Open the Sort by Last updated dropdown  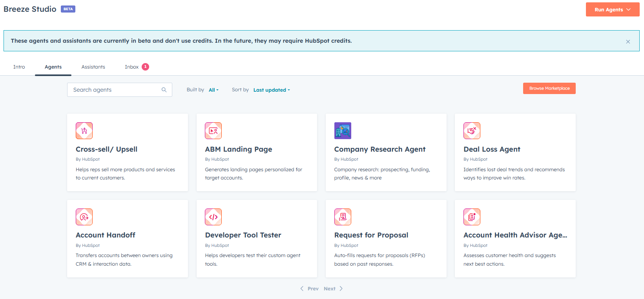click(272, 90)
